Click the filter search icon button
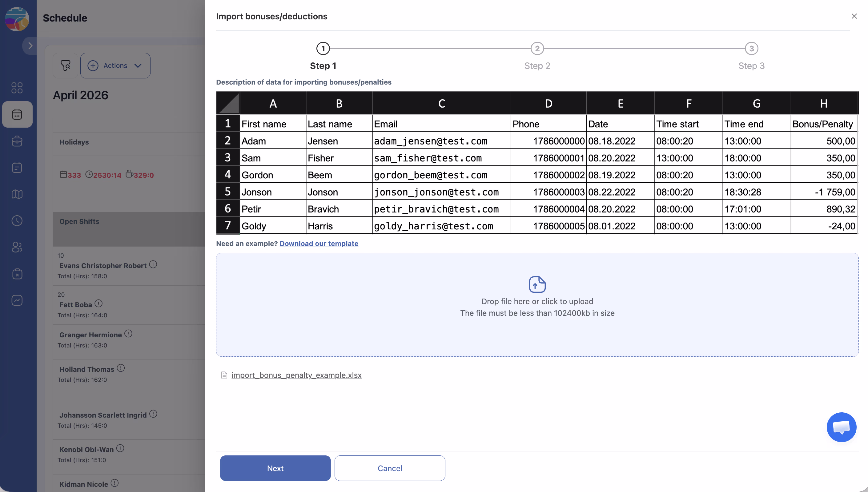Image resolution: width=868 pixels, height=492 pixels. 65,65
